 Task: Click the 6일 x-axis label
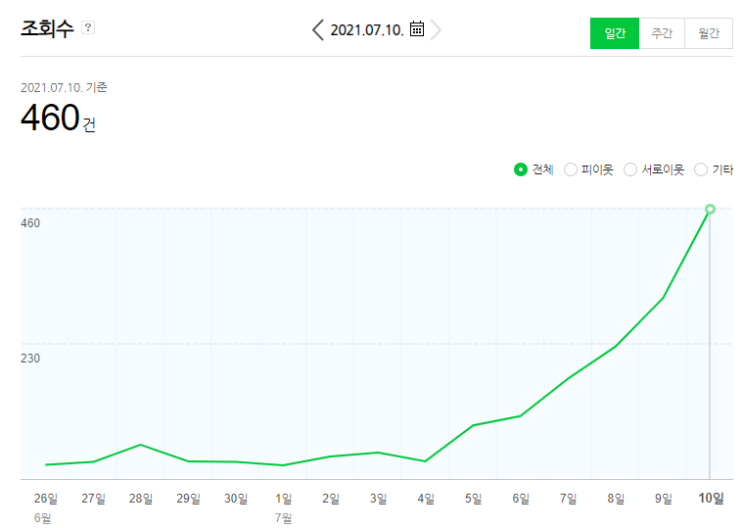pos(520,498)
